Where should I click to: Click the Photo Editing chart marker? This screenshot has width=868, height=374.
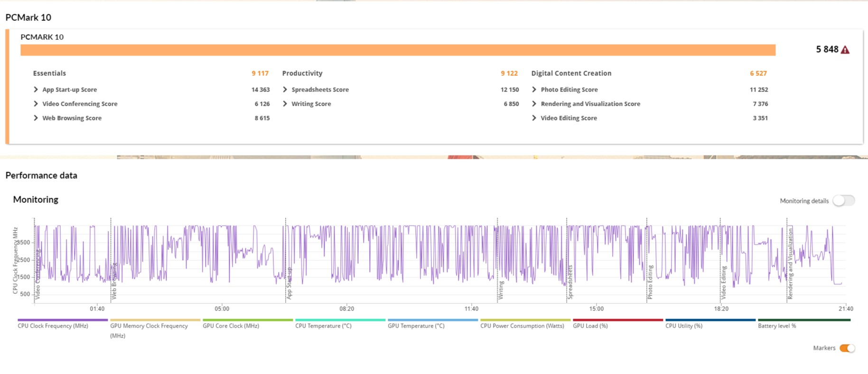[x=650, y=282]
